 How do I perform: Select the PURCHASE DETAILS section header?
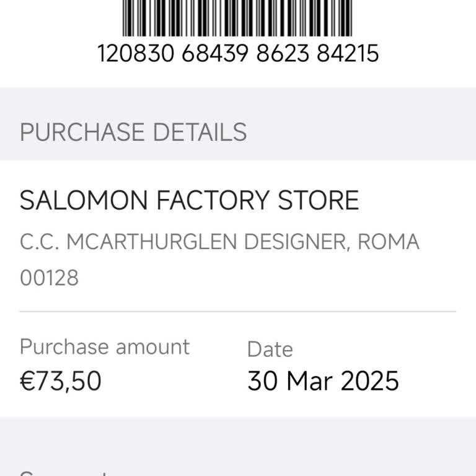pos(133,133)
